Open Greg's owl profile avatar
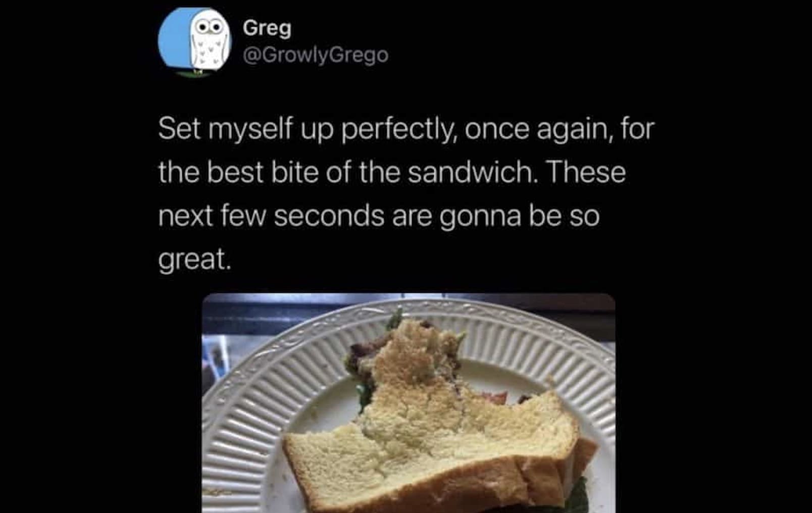812x513 pixels. coord(194,42)
